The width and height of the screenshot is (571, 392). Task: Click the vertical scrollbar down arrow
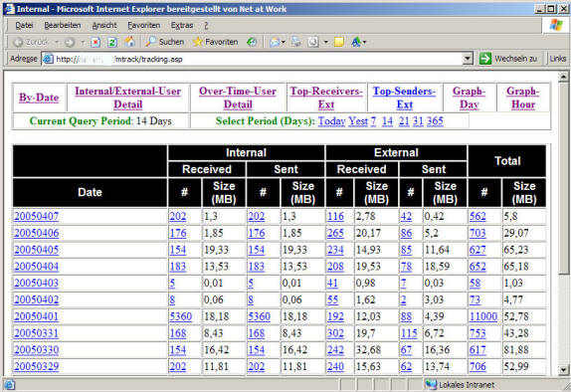click(563, 370)
